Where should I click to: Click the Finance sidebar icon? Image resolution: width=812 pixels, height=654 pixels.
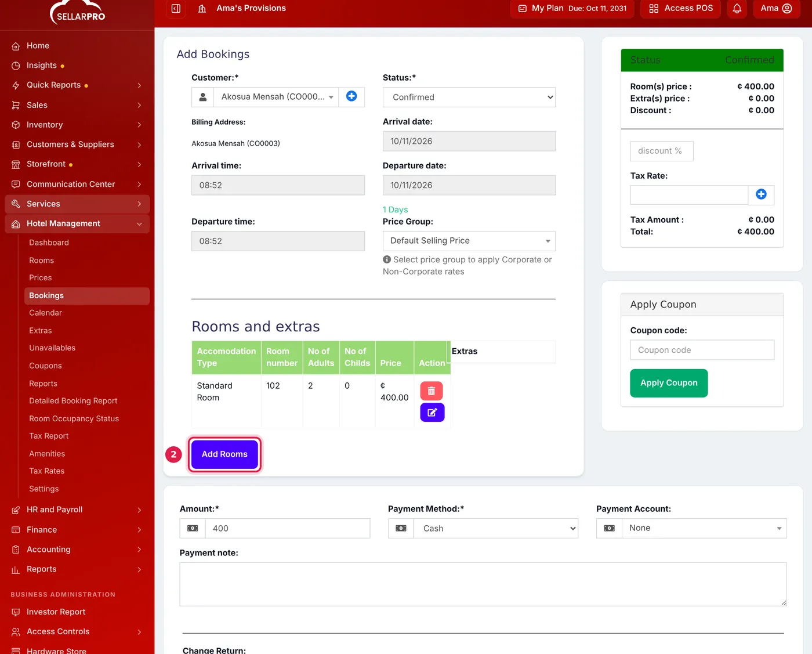click(x=16, y=530)
